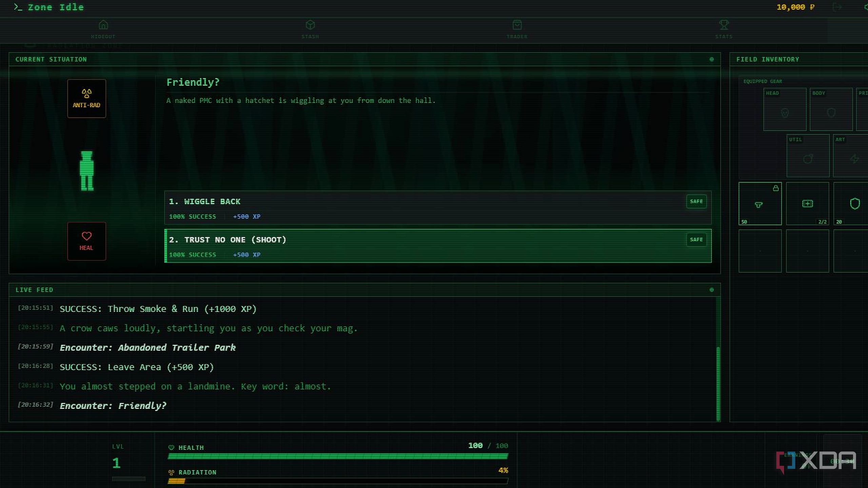Click the 'Encounter: Friendly?' feed entry
The image size is (868, 488).
click(x=113, y=406)
